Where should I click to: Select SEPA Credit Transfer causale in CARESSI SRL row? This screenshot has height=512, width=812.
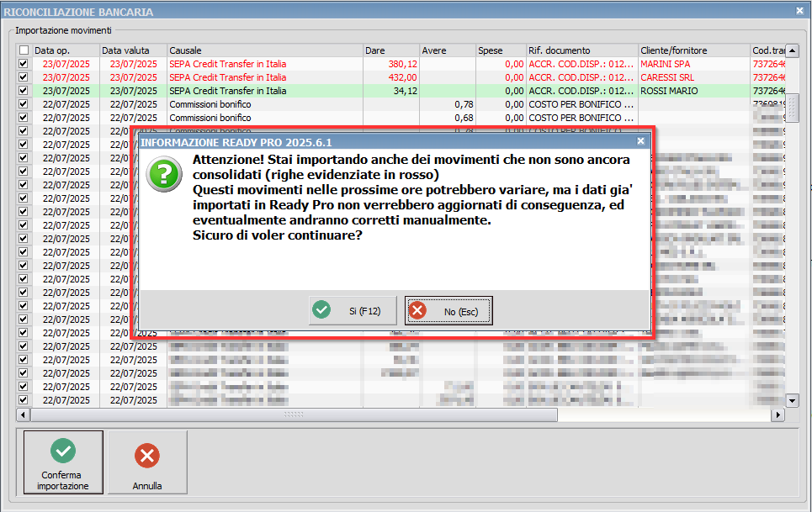pos(228,77)
